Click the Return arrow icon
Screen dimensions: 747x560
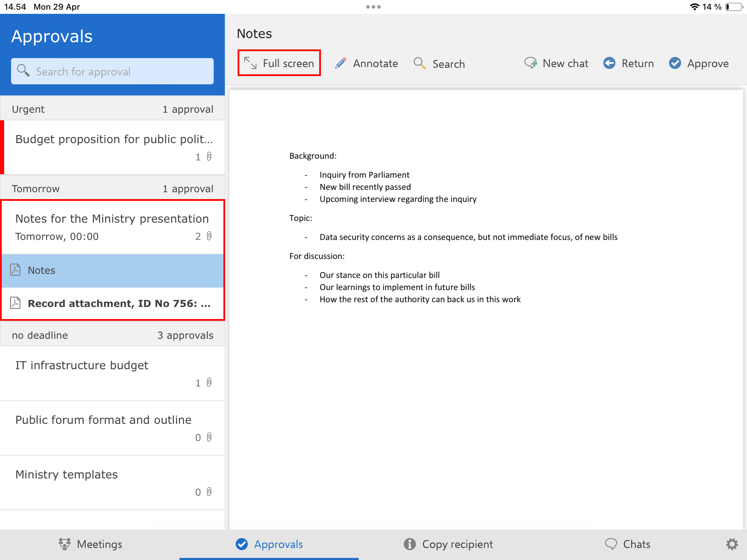(x=609, y=63)
